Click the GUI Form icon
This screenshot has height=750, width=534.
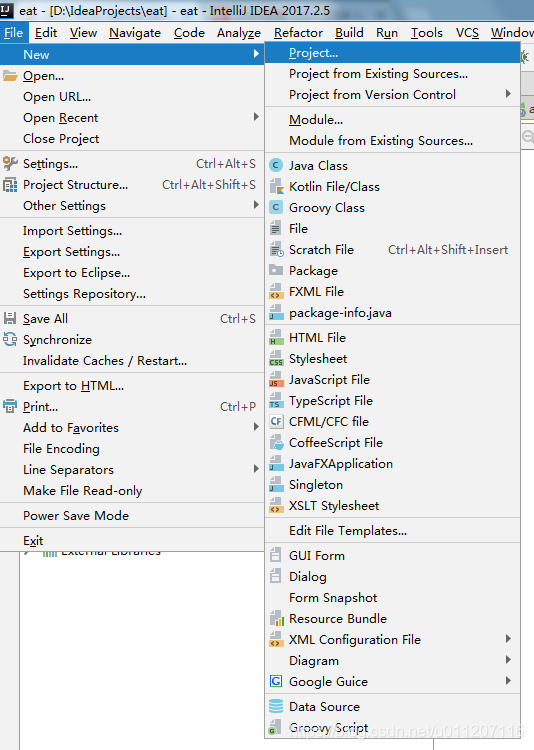click(x=276, y=555)
